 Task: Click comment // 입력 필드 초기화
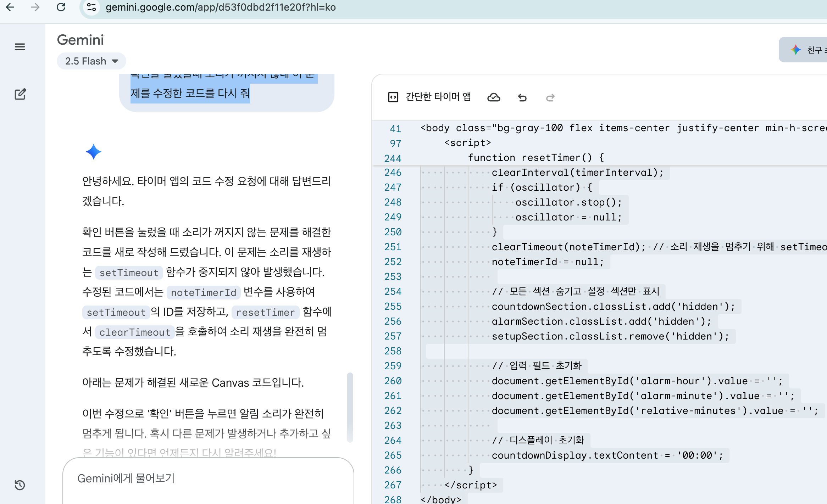pos(537,366)
